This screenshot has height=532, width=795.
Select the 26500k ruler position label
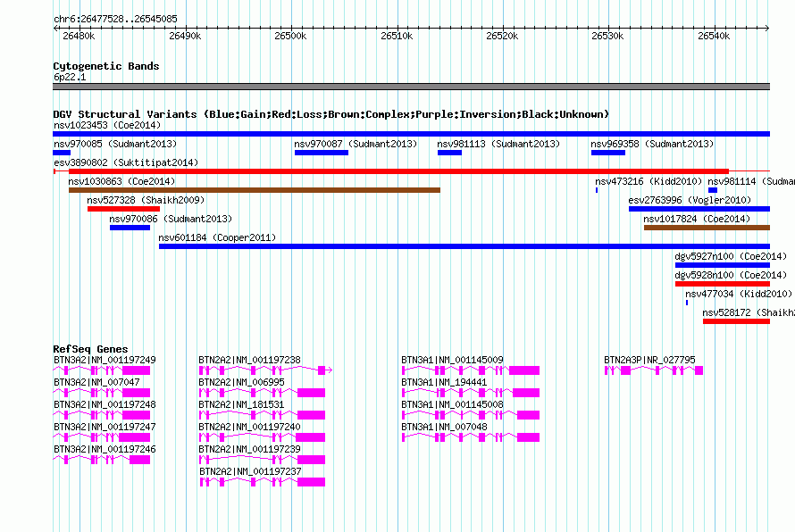(x=290, y=36)
